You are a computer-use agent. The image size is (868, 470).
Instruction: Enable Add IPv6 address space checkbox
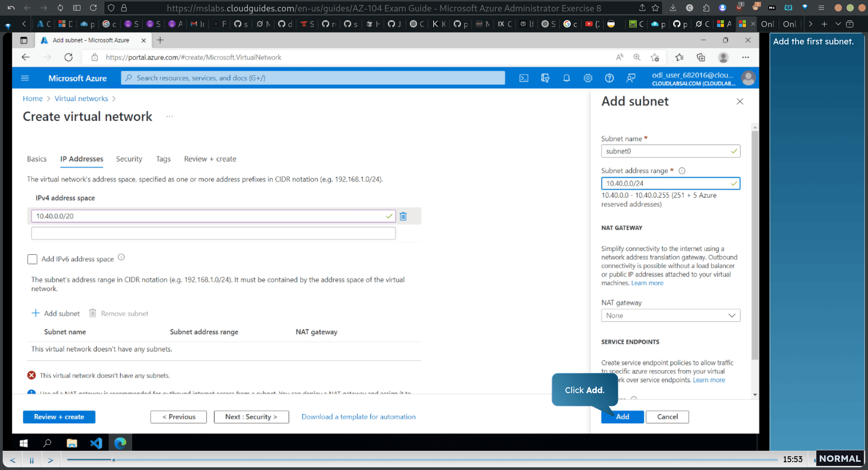pyautogui.click(x=32, y=259)
